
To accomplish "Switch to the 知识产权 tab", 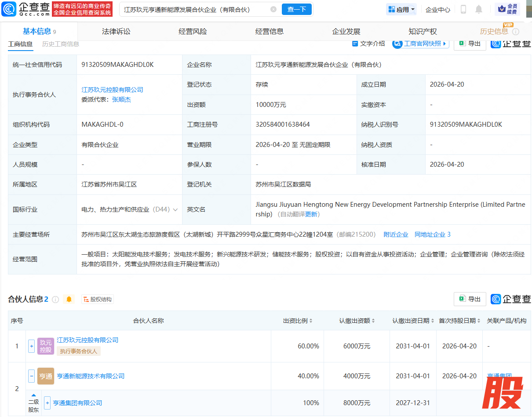I will point(423,32).
